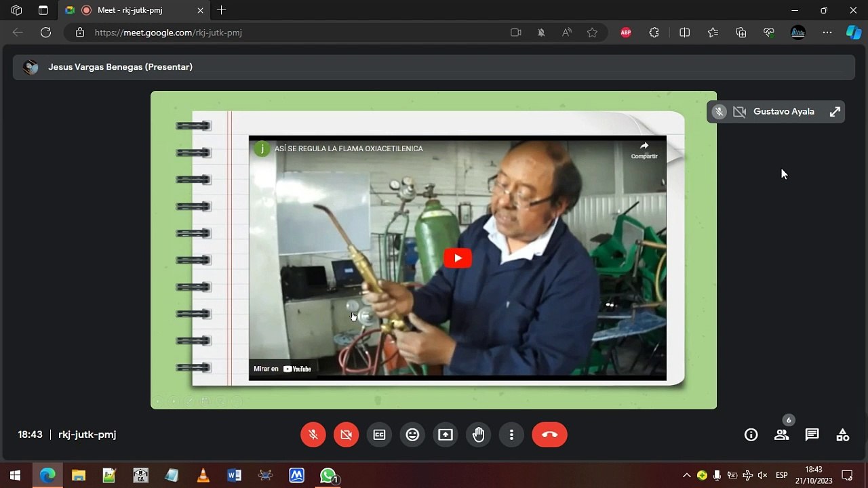Add this page to favorites with star
The width and height of the screenshot is (868, 488).
[592, 33]
